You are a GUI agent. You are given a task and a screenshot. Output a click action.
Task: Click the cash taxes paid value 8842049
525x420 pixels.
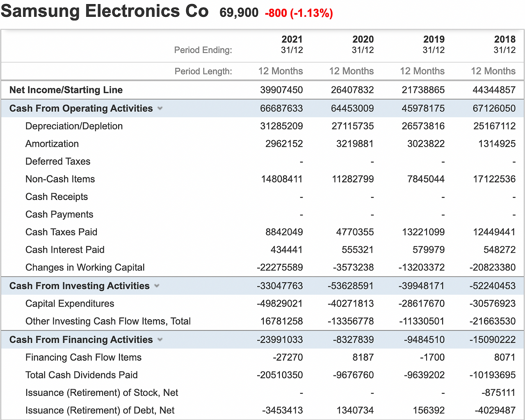(x=284, y=232)
